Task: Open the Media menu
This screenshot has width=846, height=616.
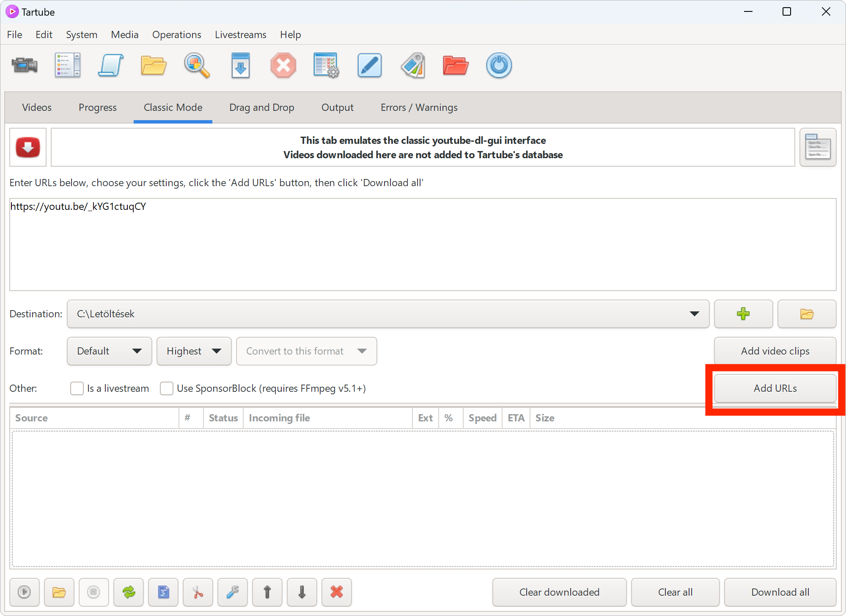Action: click(x=125, y=35)
